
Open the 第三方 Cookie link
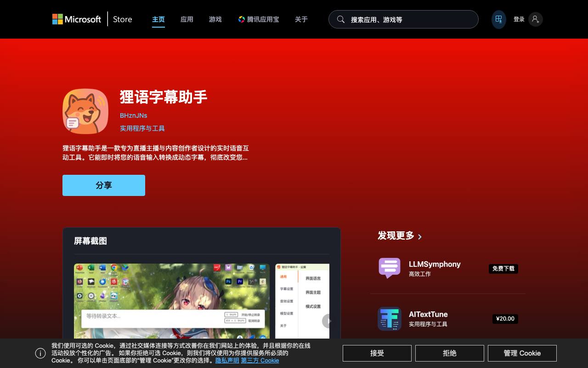click(x=260, y=361)
